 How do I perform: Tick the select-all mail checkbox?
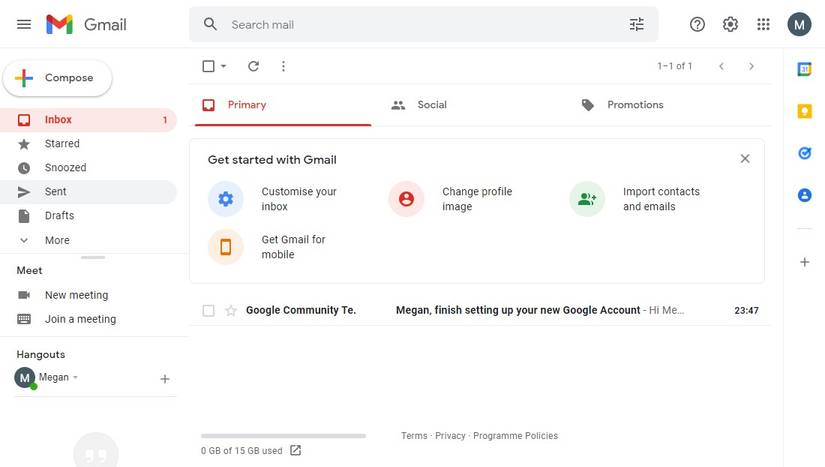208,66
